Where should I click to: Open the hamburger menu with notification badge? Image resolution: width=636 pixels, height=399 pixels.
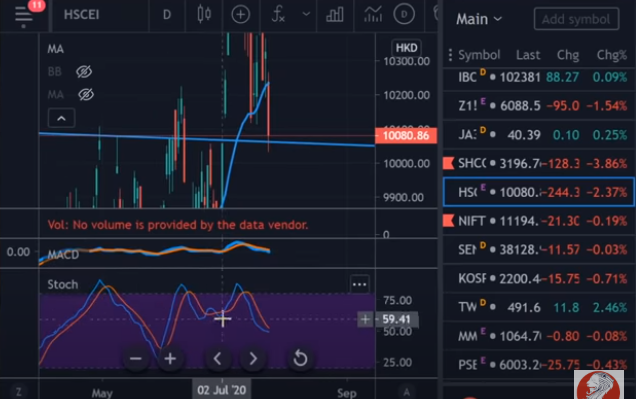[x=24, y=15]
